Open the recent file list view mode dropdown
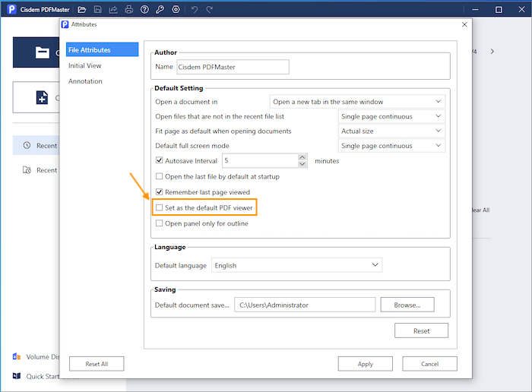This screenshot has height=392, width=532. (391, 116)
